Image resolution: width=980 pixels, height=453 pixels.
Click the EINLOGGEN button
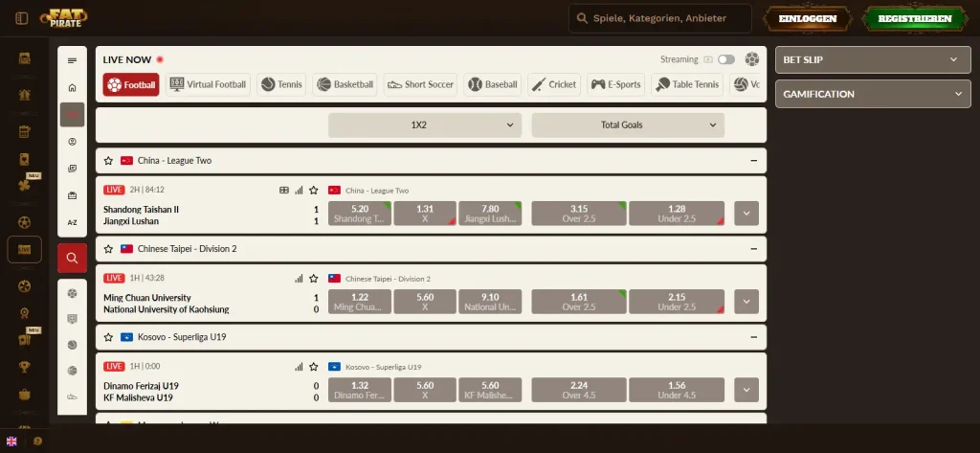(808, 19)
